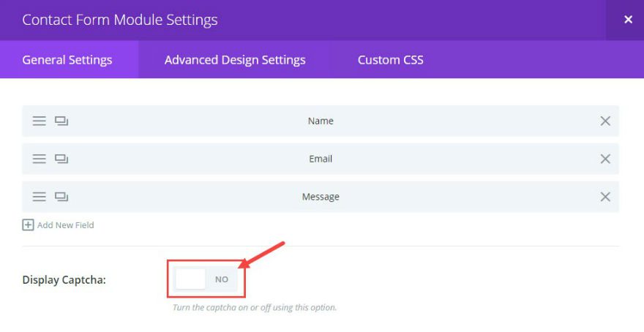The width and height of the screenshot is (644, 332).
Task: Switch to Advanced Design Settings tab
Action: pos(235,60)
